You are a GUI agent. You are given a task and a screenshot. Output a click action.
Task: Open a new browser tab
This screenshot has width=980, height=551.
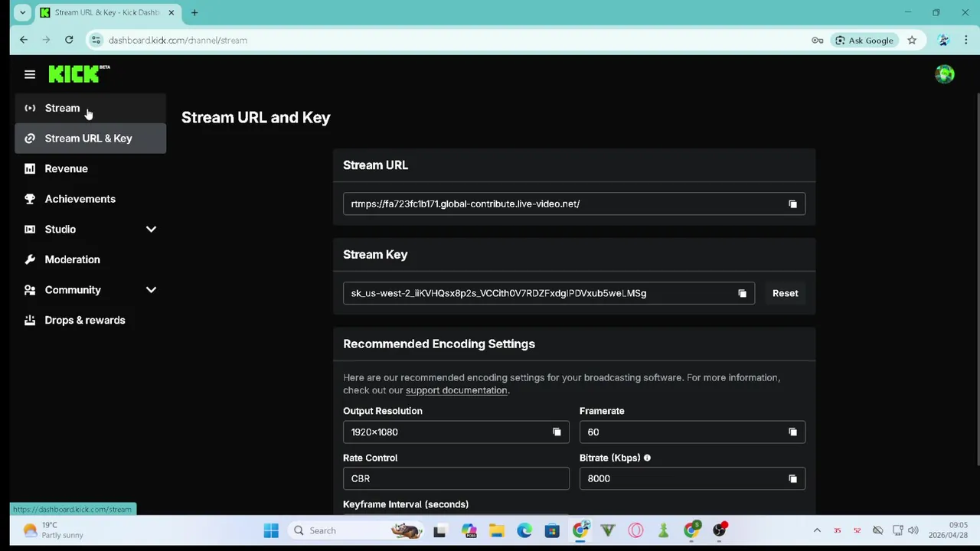[x=194, y=12]
